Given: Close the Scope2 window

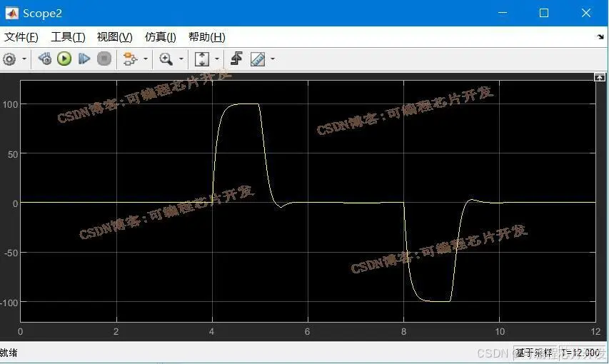Looking at the screenshot, I should [586, 14].
